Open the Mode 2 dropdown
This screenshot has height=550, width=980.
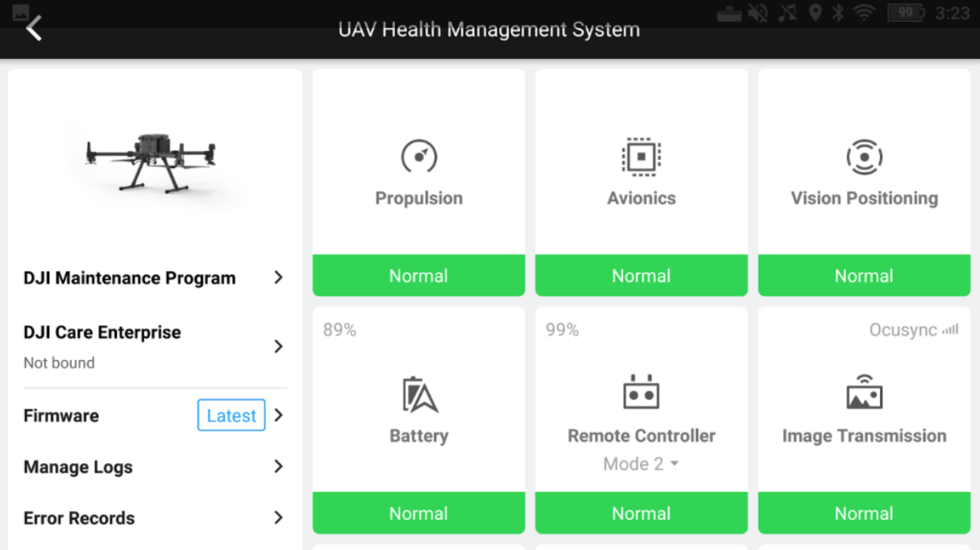point(641,464)
